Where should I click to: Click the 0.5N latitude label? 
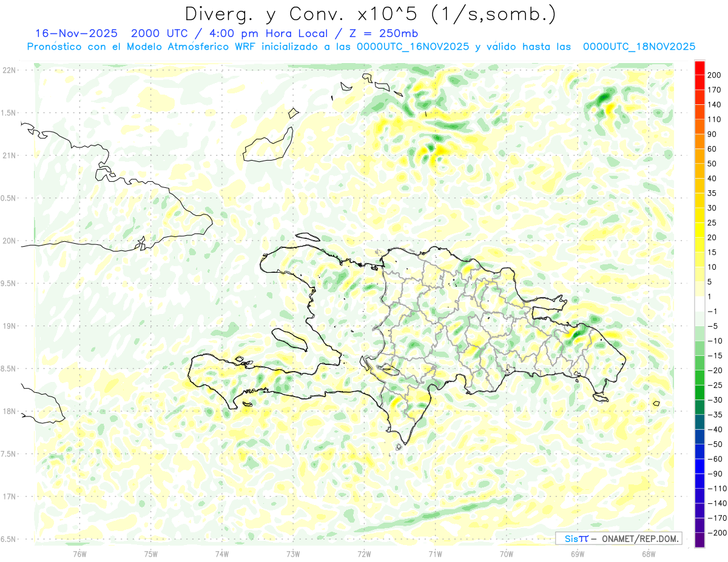(x=8, y=198)
